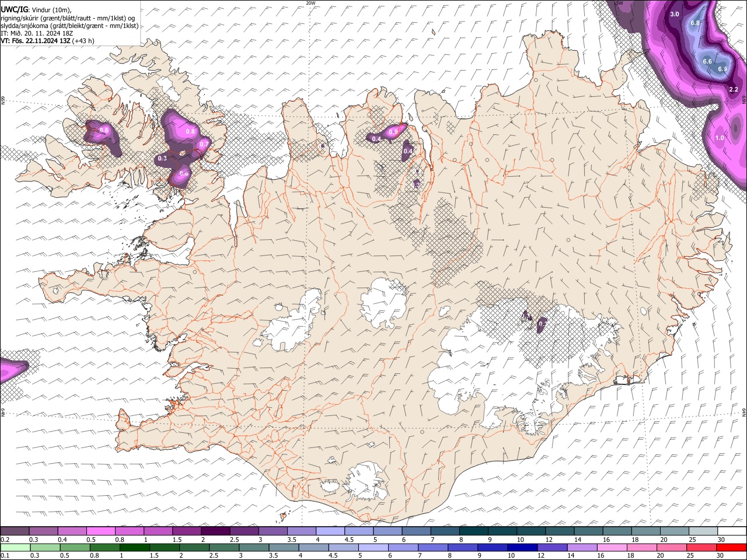Image resolution: width=747 pixels, height=560 pixels.
Task: Click the 3.0 value in the top-right precipitation band
Action: 675,14
